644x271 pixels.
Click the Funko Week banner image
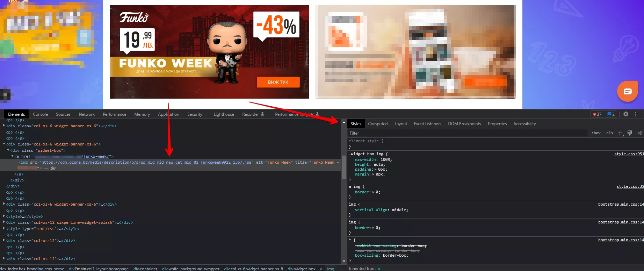tap(210, 52)
